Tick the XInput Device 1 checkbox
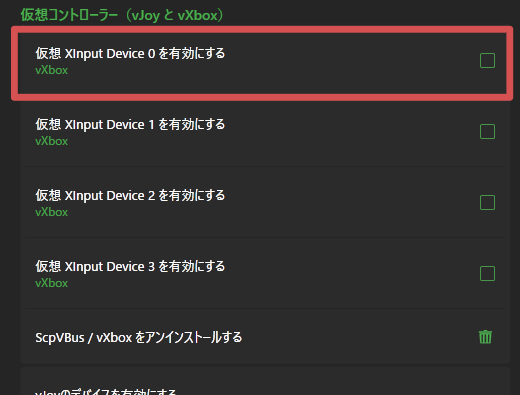This screenshot has height=395, width=520. (487, 132)
